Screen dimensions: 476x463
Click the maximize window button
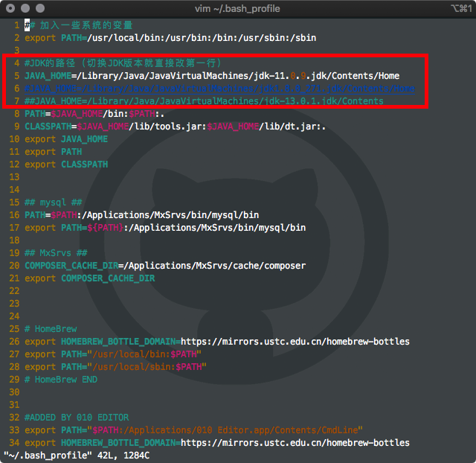pos(40,8)
